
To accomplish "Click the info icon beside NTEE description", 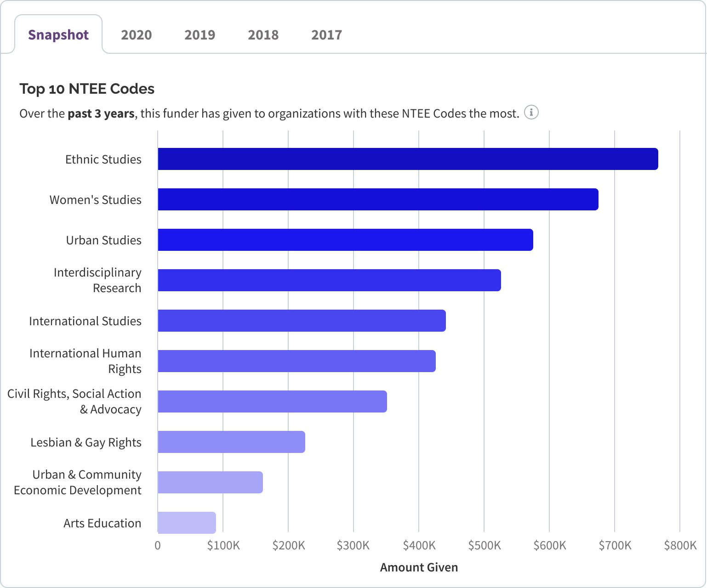I will [x=531, y=112].
